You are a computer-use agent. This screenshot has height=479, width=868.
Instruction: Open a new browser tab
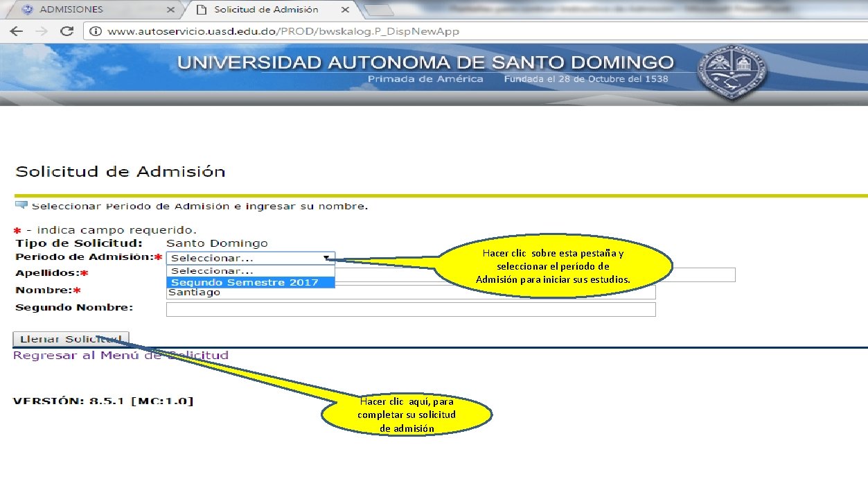point(378,10)
